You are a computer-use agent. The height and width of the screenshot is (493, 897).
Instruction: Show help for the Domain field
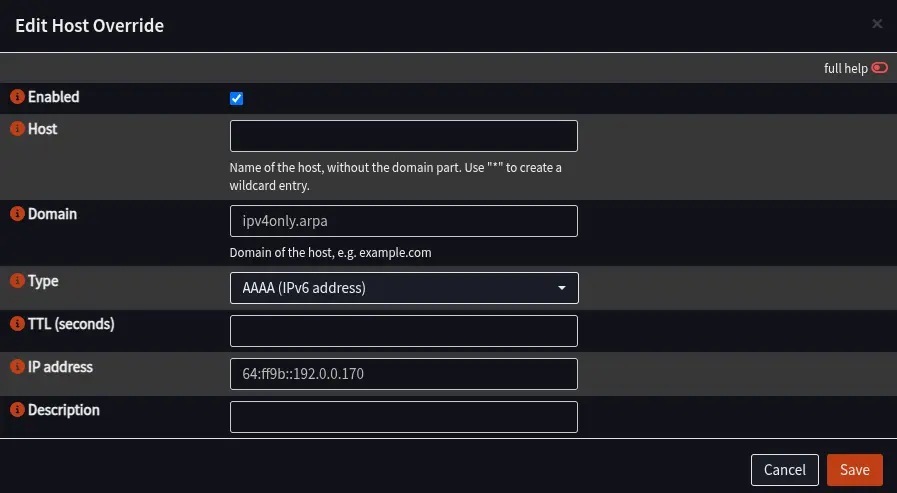17,214
